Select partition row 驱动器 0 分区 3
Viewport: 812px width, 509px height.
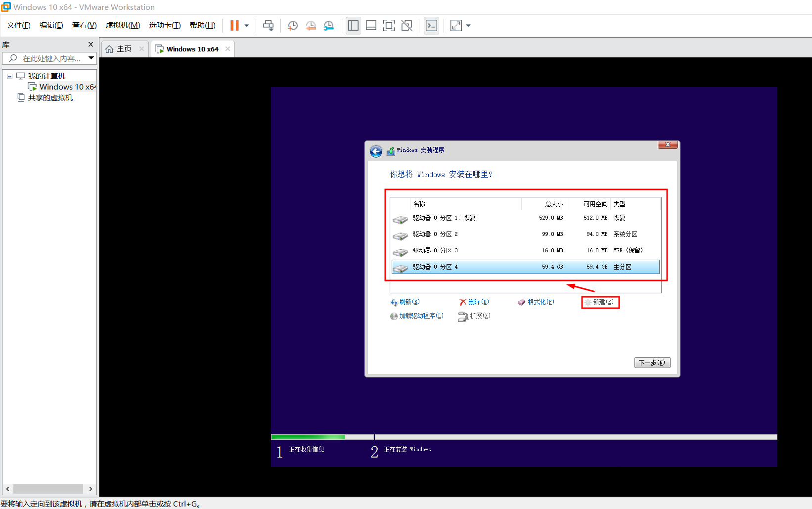(x=526, y=250)
